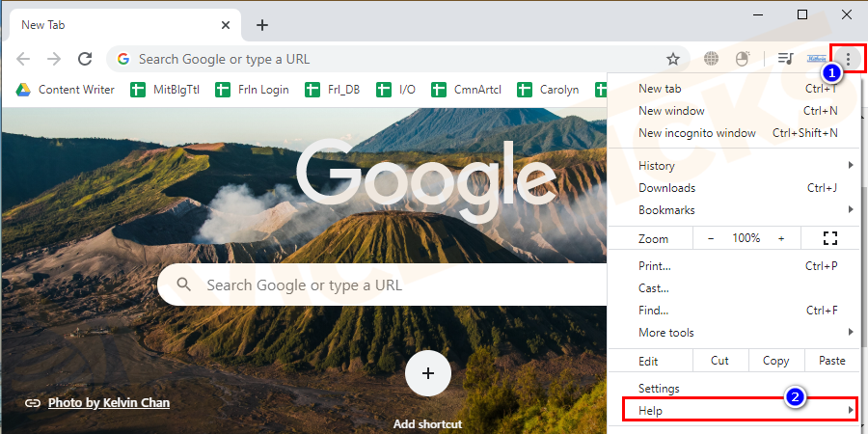The height and width of the screenshot is (434, 868).
Task: Select New window menu item
Action: (734, 111)
